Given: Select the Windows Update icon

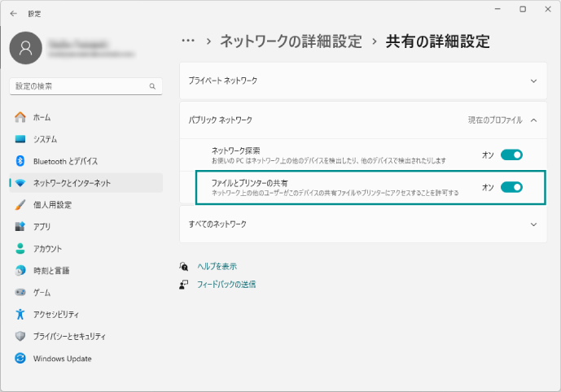Looking at the screenshot, I should [20, 359].
